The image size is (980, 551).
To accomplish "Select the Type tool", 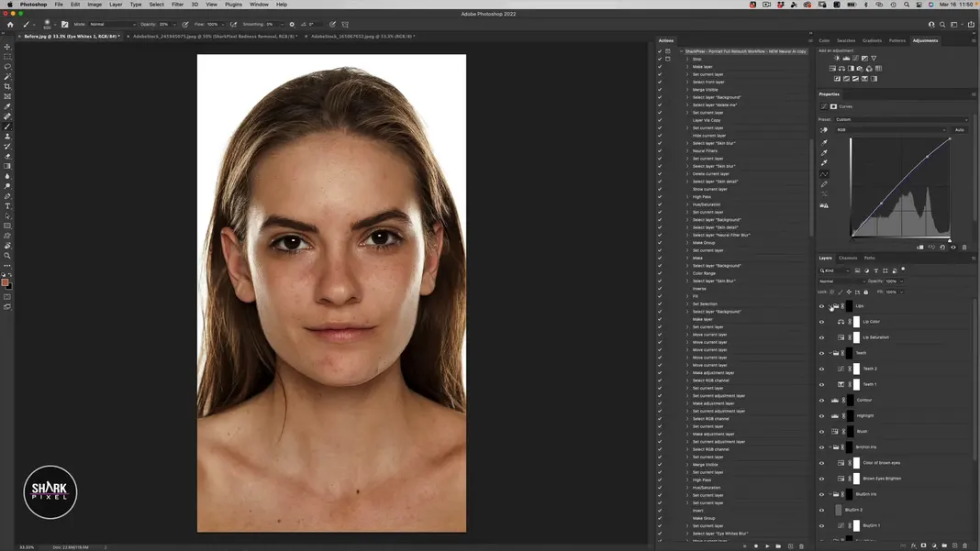I will tap(7, 206).
